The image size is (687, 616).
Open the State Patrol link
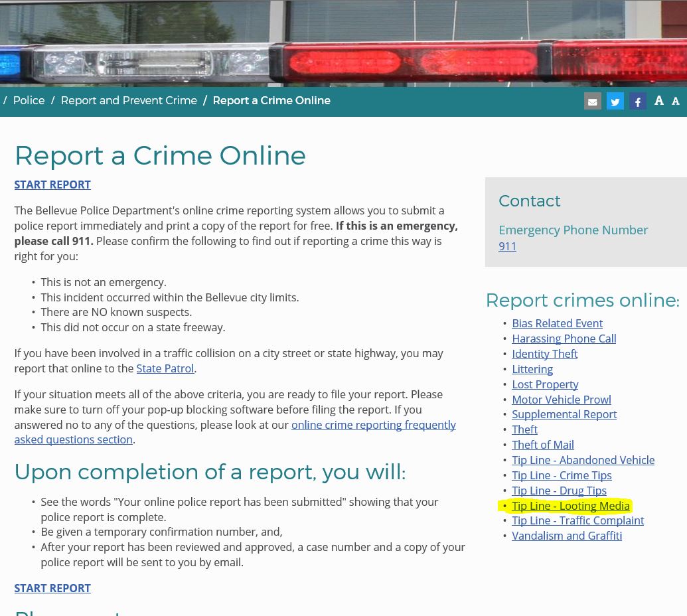165,368
